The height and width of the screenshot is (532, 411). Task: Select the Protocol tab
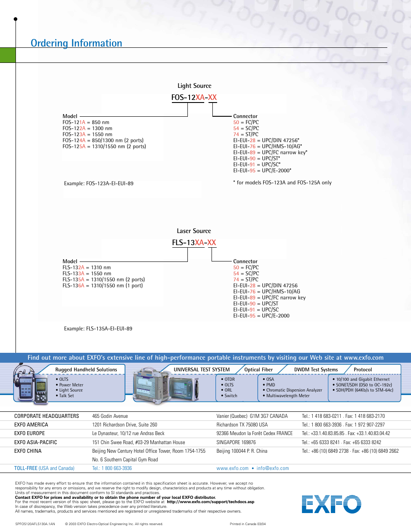(363, 370)
